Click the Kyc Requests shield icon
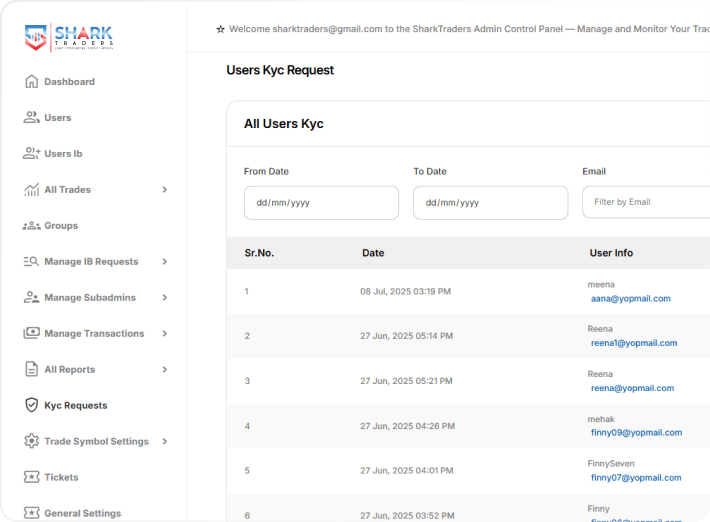This screenshot has width=710, height=522. (x=31, y=405)
